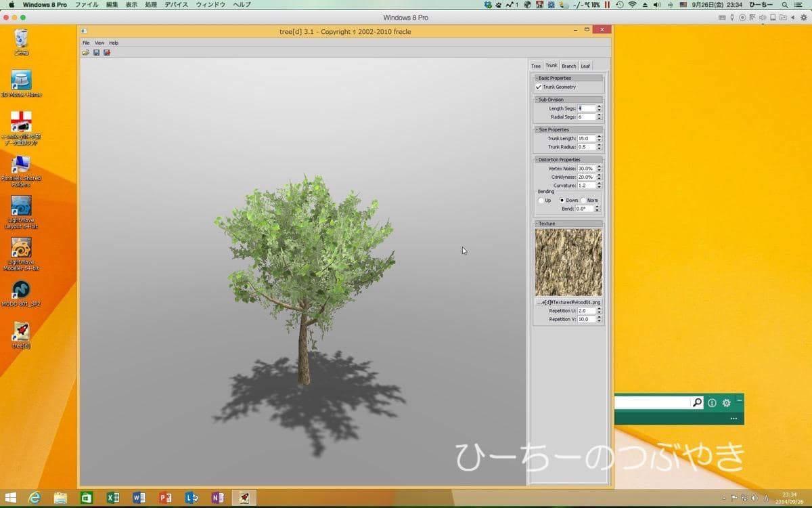Click the Save As icon with red arrow

click(x=107, y=52)
